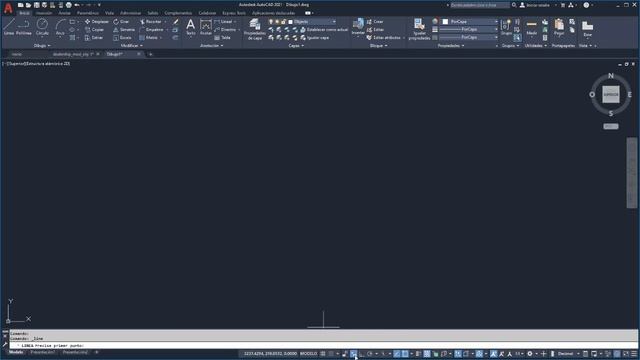Click the Simetría (mirror) tool
The width and height of the screenshot is (640, 360).
(x=124, y=30)
